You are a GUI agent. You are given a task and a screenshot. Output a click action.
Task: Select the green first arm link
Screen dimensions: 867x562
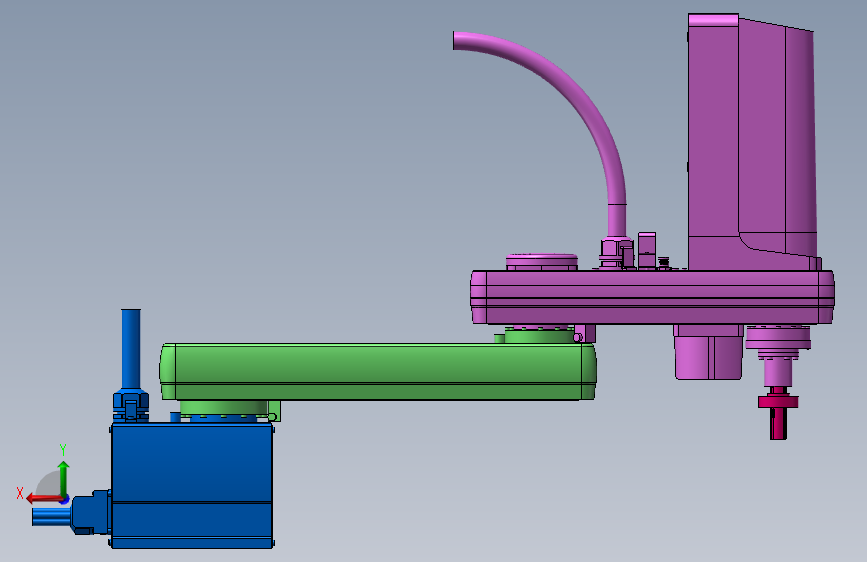[378, 371]
